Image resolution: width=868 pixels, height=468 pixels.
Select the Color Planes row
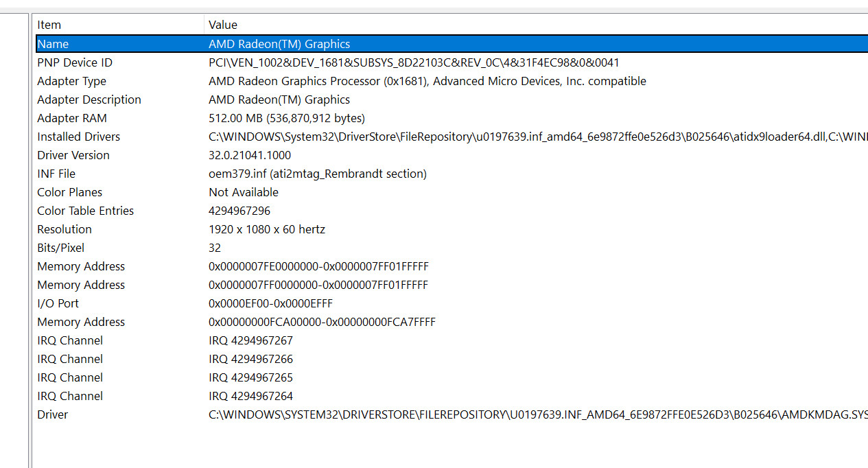click(451, 192)
